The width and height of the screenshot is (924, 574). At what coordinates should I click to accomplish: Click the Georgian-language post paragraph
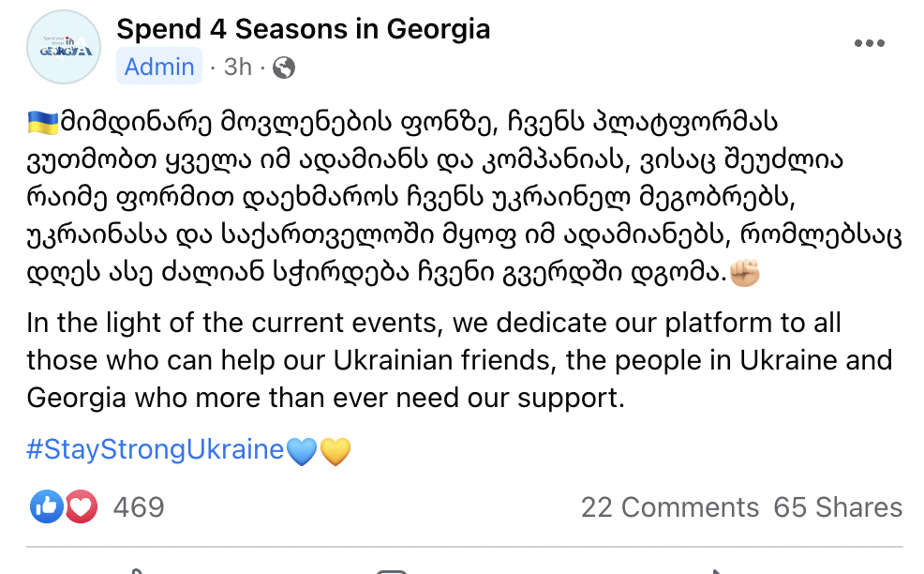click(450, 199)
